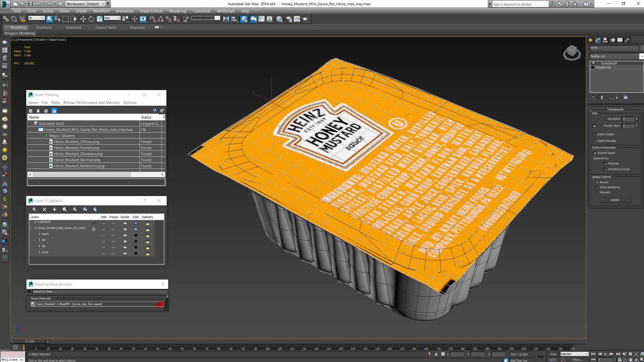
Task: Open the Graph Editors menu
Action: (x=151, y=11)
